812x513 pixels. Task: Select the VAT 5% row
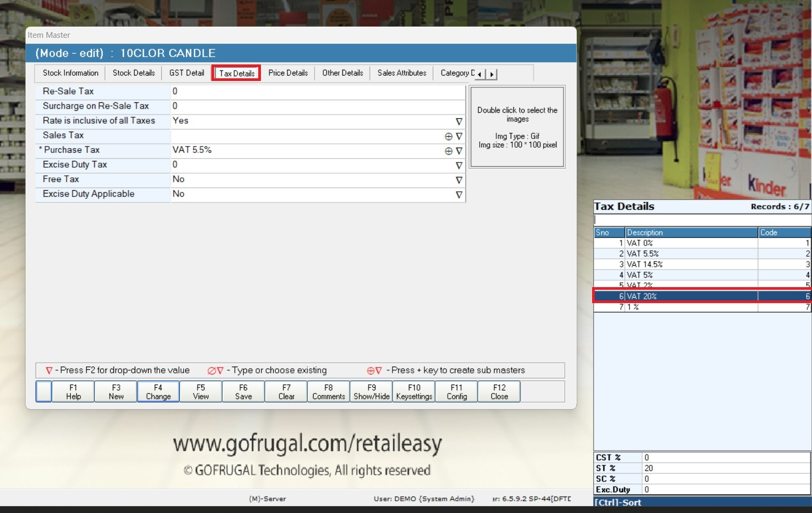point(702,275)
